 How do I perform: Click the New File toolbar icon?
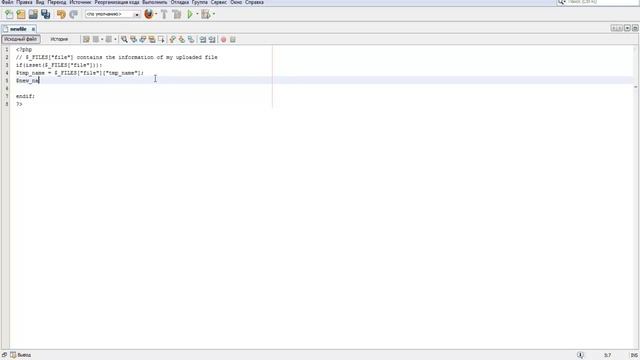[9, 14]
